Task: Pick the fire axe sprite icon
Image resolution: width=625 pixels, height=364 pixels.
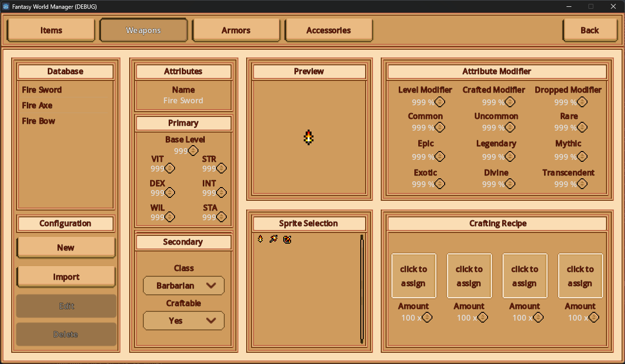Action: 273,239
